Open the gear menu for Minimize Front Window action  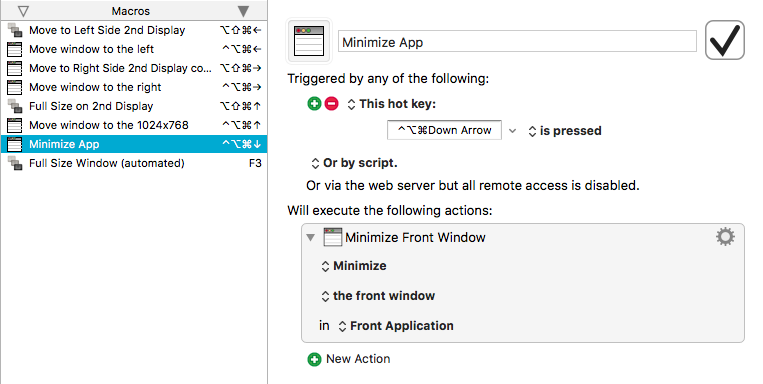point(725,237)
